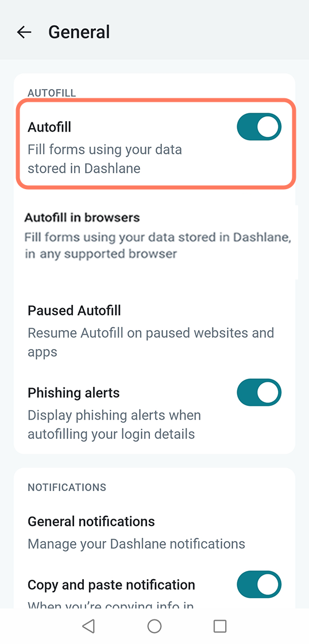Open General notifications settings

tap(154, 532)
